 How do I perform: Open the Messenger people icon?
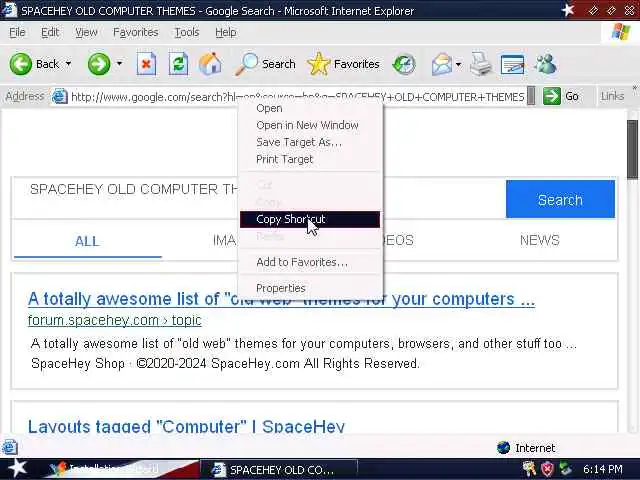545,64
